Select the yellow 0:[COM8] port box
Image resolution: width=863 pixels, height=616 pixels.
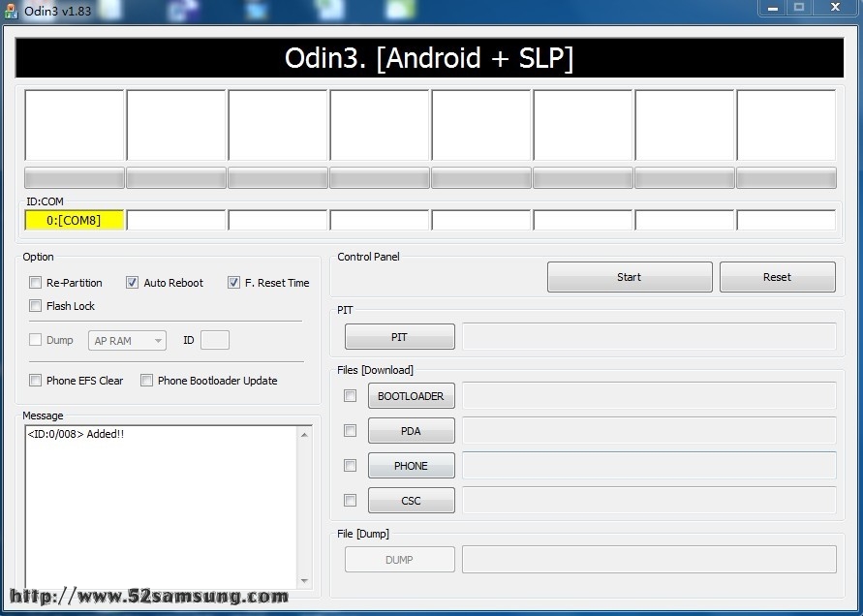[x=75, y=220]
